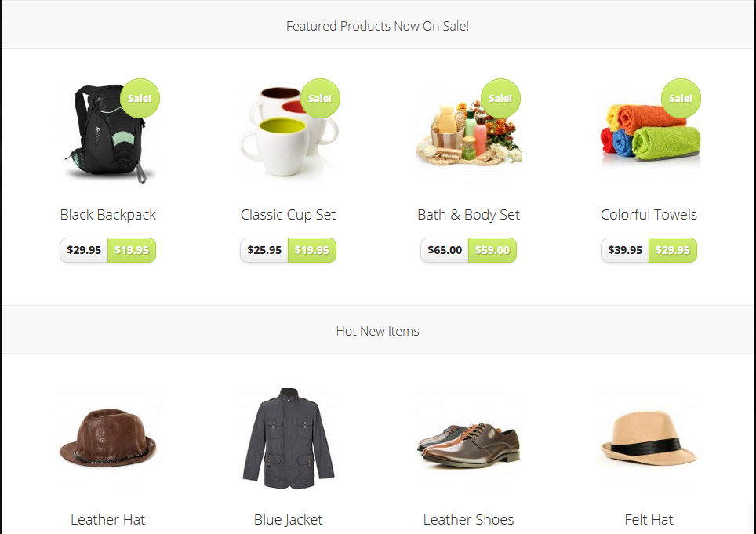Open the Bath & Body Set photo
Screen dimensions: 756x534
(469, 134)
